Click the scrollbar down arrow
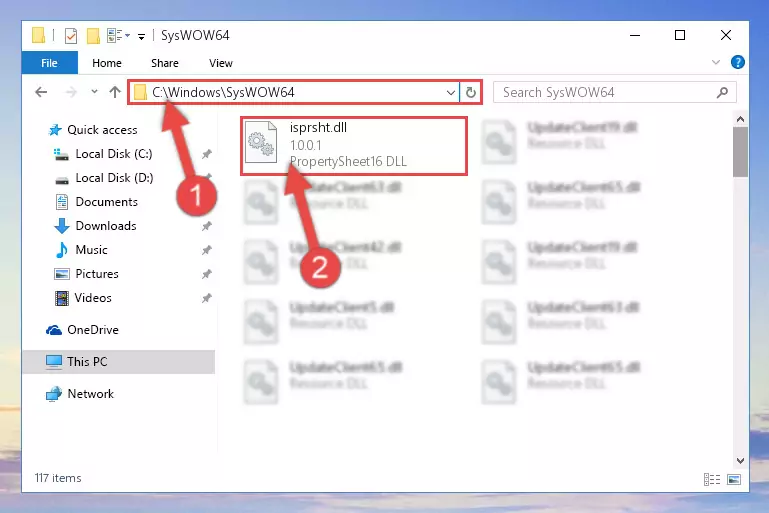 click(x=740, y=461)
